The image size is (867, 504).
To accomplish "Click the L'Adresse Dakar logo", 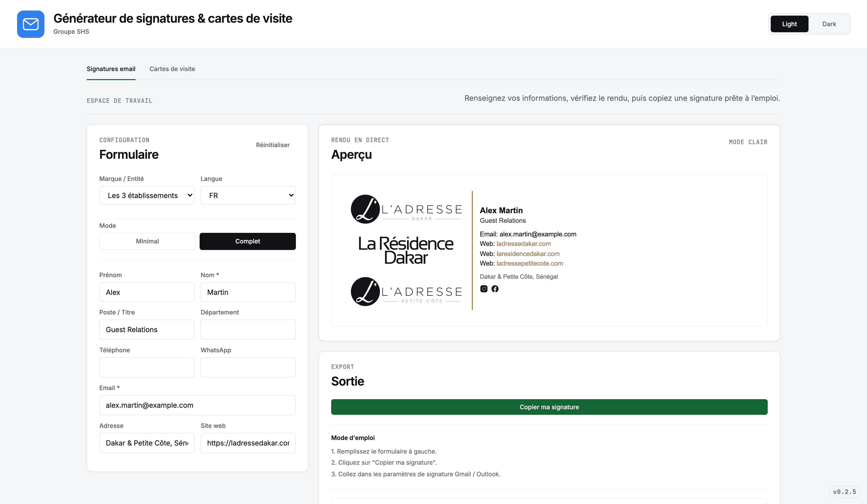I will [406, 209].
